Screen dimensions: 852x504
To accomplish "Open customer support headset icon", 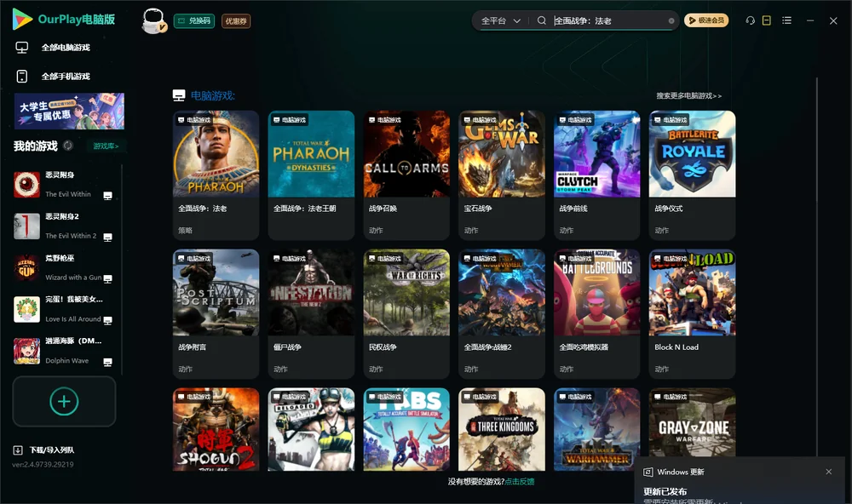I will coord(751,20).
